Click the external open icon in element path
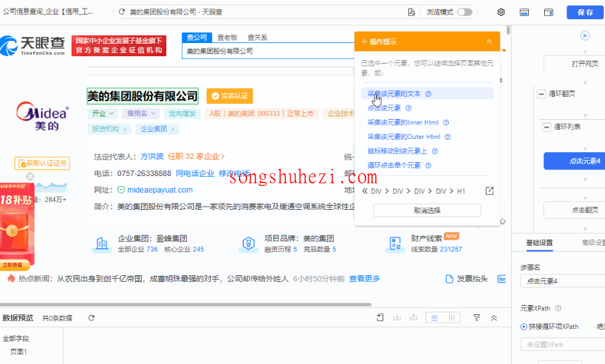Image resolution: width=605 pixels, height=364 pixels. click(489, 191)
